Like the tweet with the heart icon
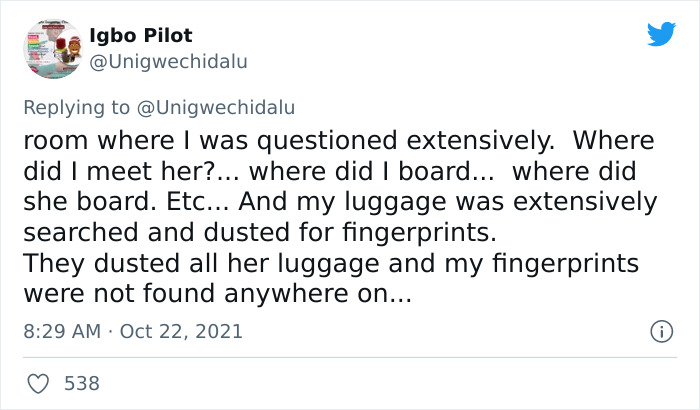The width and height of the screenshot is (700, 410). tap(36, 383)
